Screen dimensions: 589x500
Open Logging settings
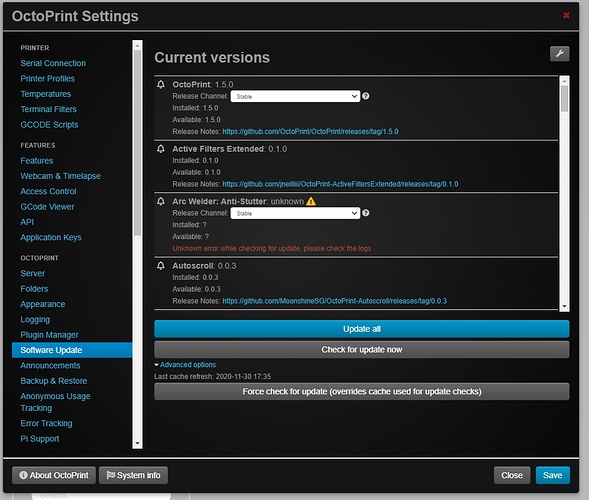coord(35,320)
